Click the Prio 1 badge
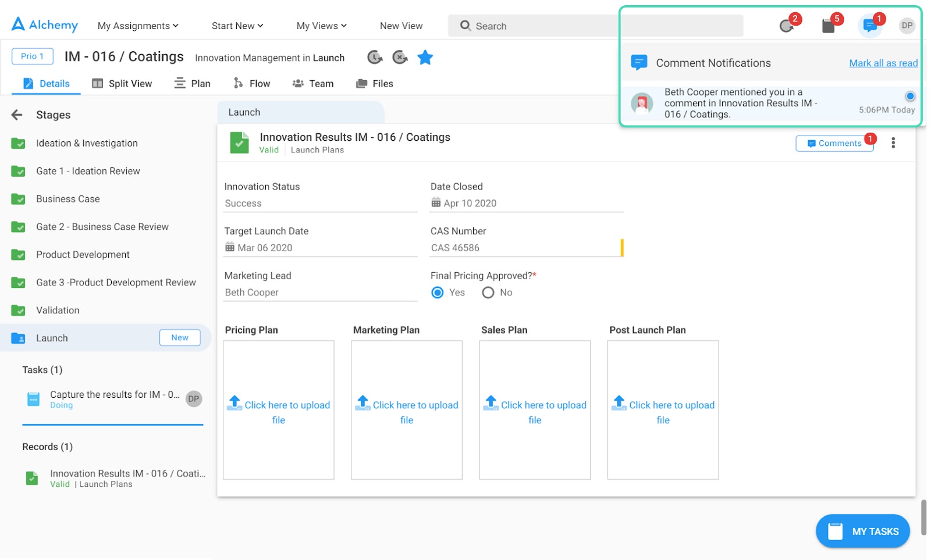Viewport: 931px width, 560px height. [x=33, y=56]
